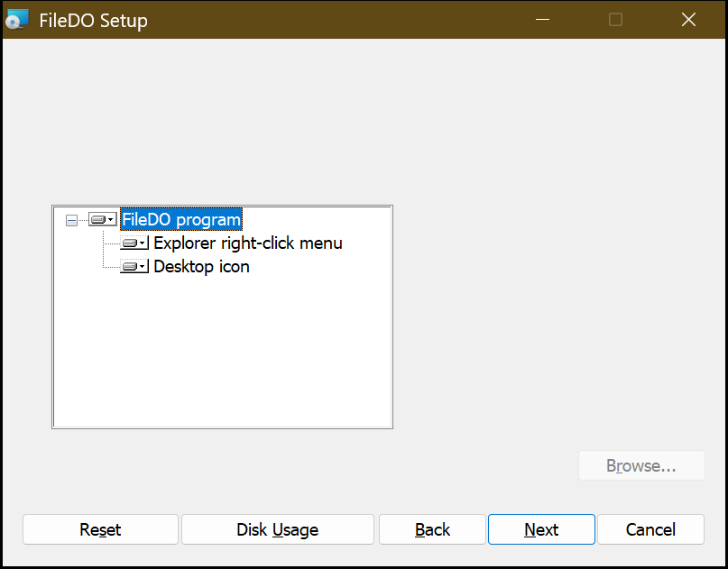This screenshot has width=728, height=569.
Task: Go Back to previous setup page
Action: pyautogui.click(x=432, y=529)
